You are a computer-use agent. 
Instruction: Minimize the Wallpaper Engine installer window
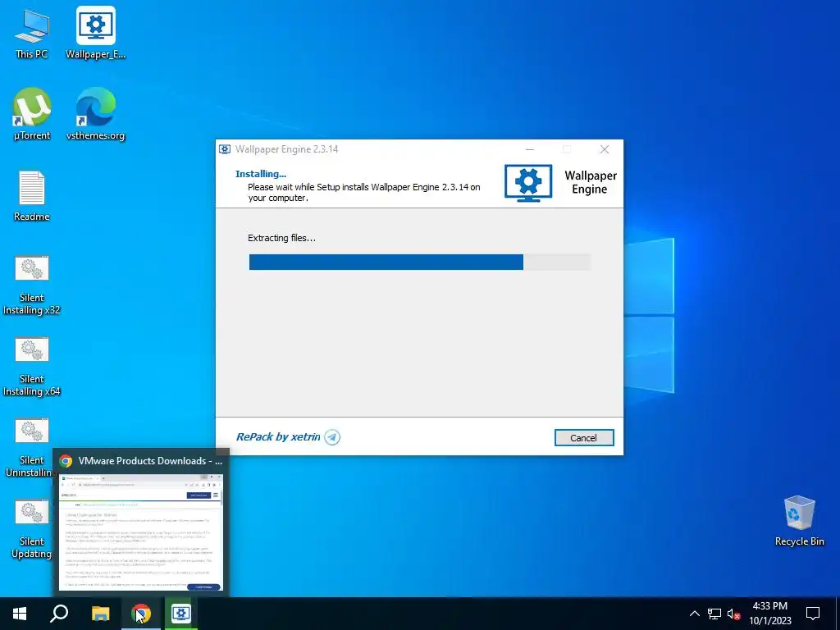pos(530,149)
